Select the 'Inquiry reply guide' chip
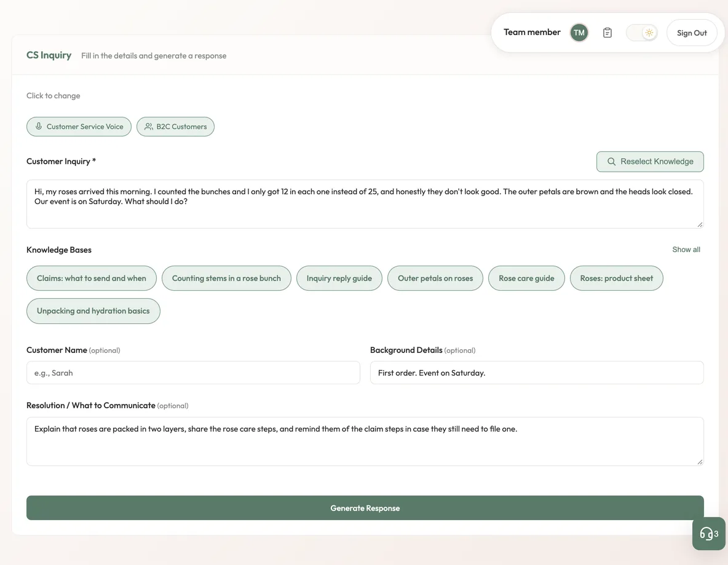The image size is (728, 565). (x=339, y=278)
